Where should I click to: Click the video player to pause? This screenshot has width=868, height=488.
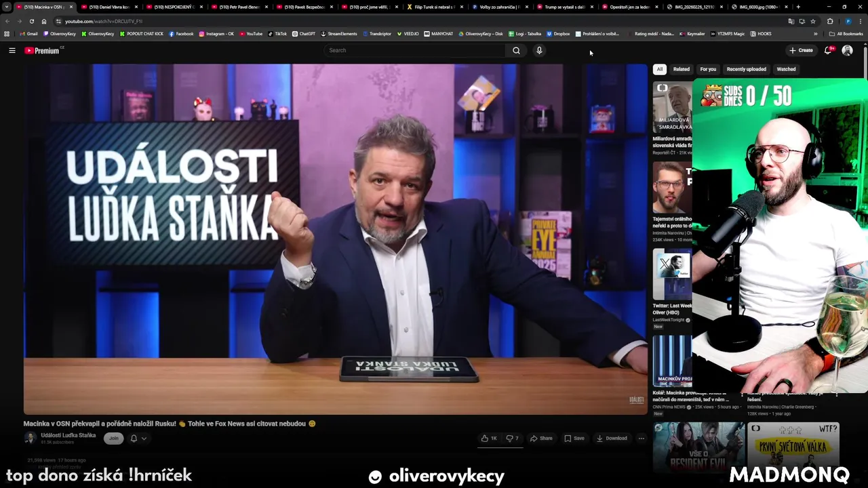click(x=336, y=239)
